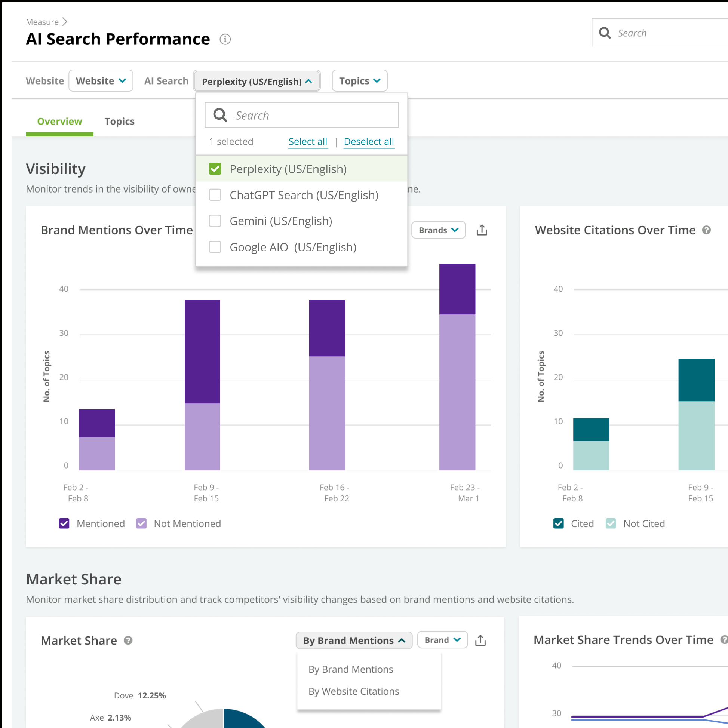This screenshot has height=728, width=728.
Task: Open Brands dropdown on mentions chart
Action: coord(438,230)
